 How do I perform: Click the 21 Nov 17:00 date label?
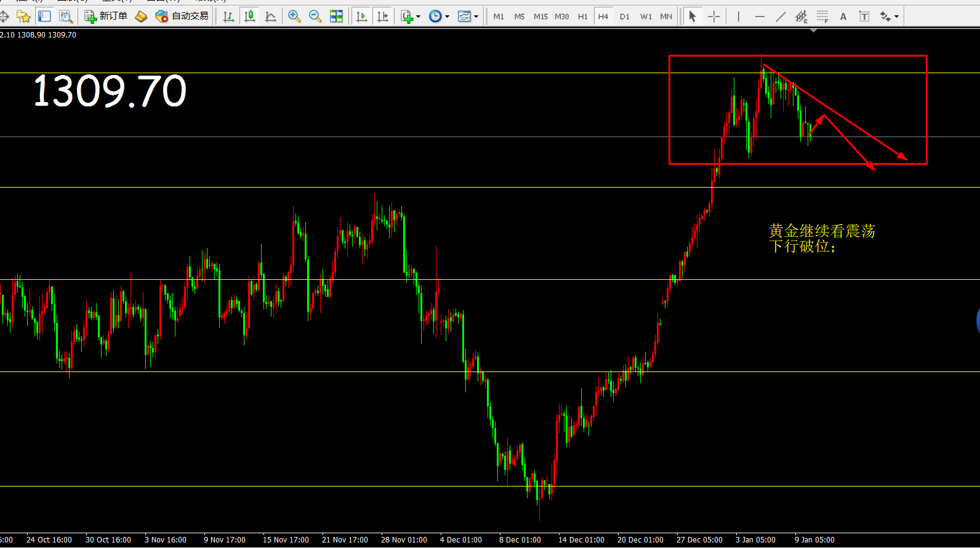point(345,540)
